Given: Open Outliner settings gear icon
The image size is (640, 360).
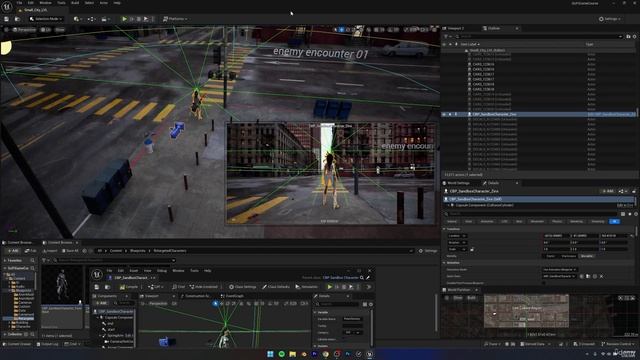Looking at the screenshot, I should 634,36.
